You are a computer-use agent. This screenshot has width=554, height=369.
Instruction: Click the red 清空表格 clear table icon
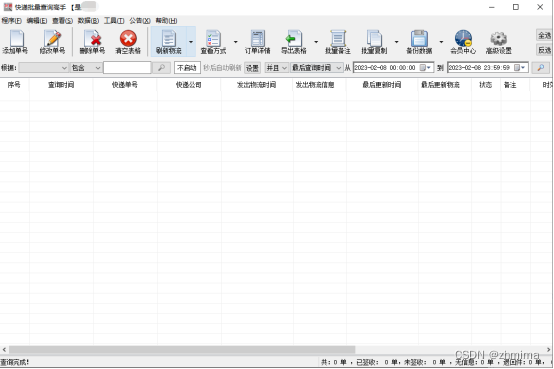pyautogui.click(x=128, y=38)
